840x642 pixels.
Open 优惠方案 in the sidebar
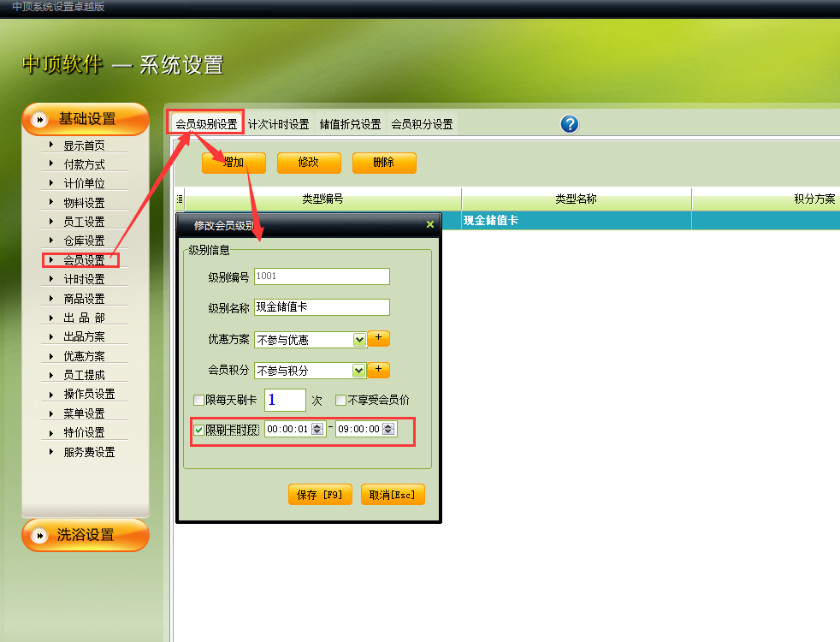pyautogui.click(x=84, y=356)
